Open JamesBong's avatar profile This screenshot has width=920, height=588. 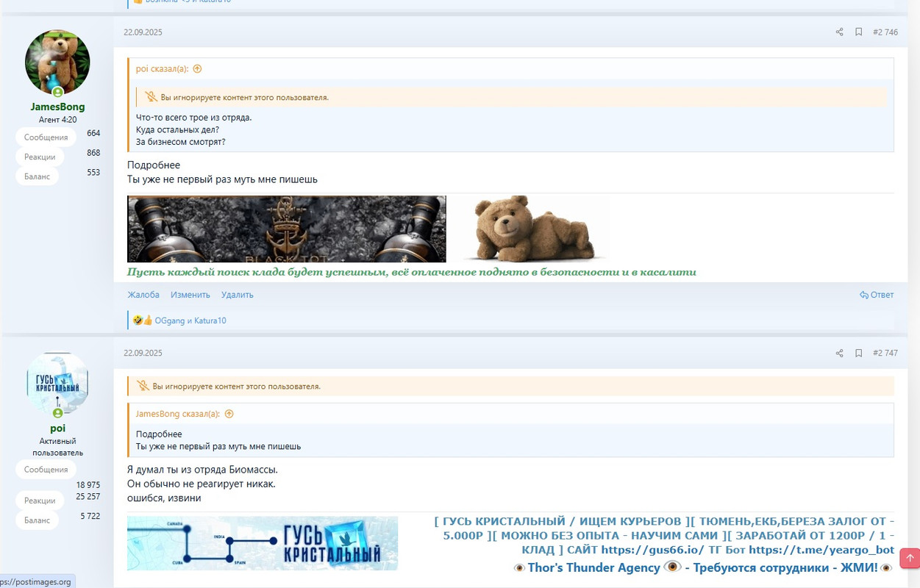[57, 62]
